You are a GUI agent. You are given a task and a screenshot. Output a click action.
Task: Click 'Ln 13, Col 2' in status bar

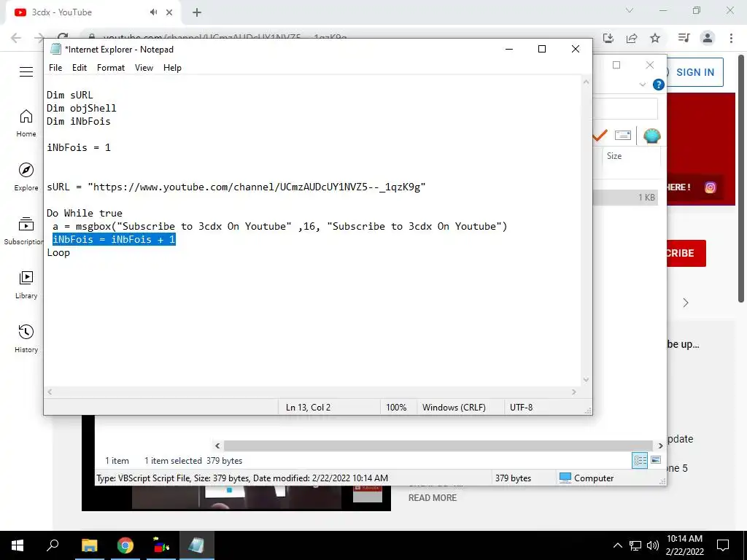click(308, 408)
